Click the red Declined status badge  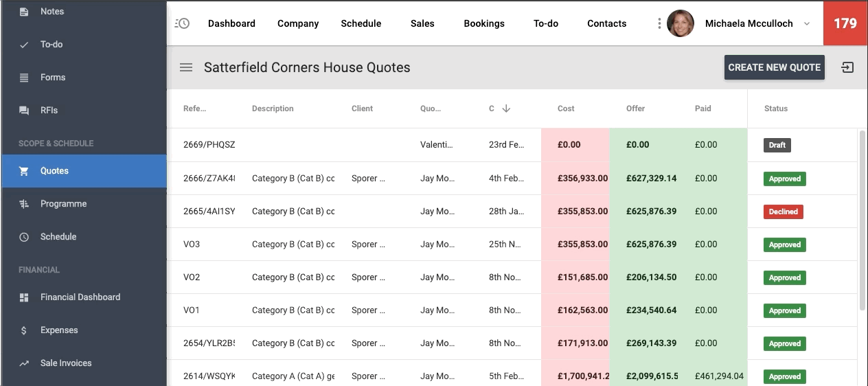[x=783, y=212]
